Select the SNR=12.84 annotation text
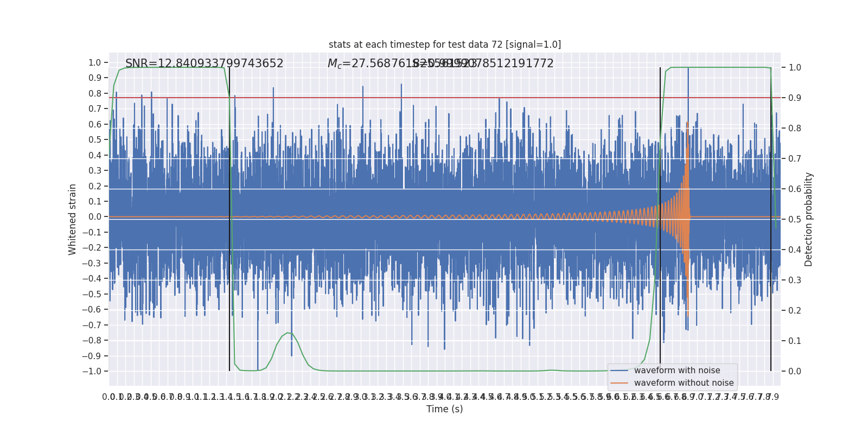 204,63
